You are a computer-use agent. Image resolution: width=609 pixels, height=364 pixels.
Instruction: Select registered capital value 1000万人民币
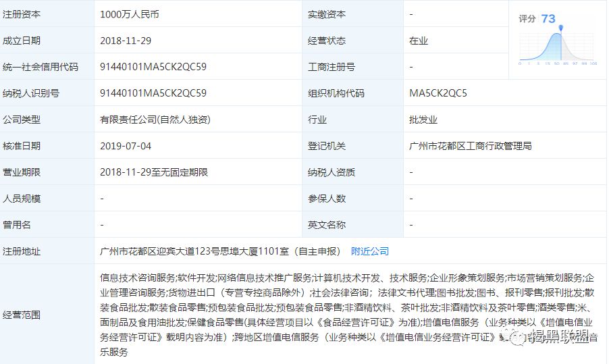[x=130, y=14]
